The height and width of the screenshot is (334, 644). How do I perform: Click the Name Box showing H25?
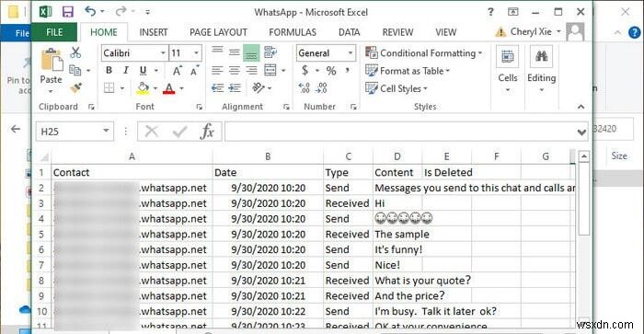point(75,132)
